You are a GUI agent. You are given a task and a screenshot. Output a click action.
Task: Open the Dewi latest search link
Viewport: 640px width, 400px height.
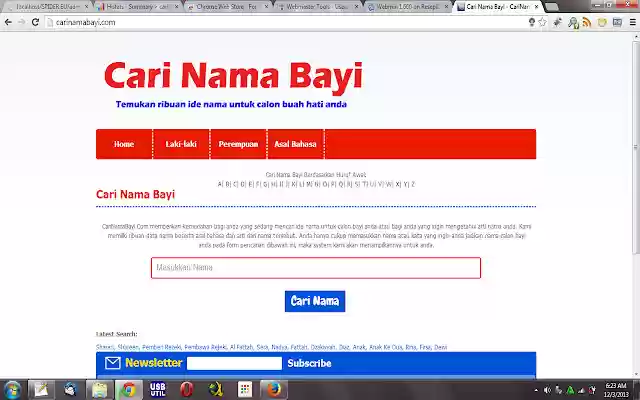[440, 347]
